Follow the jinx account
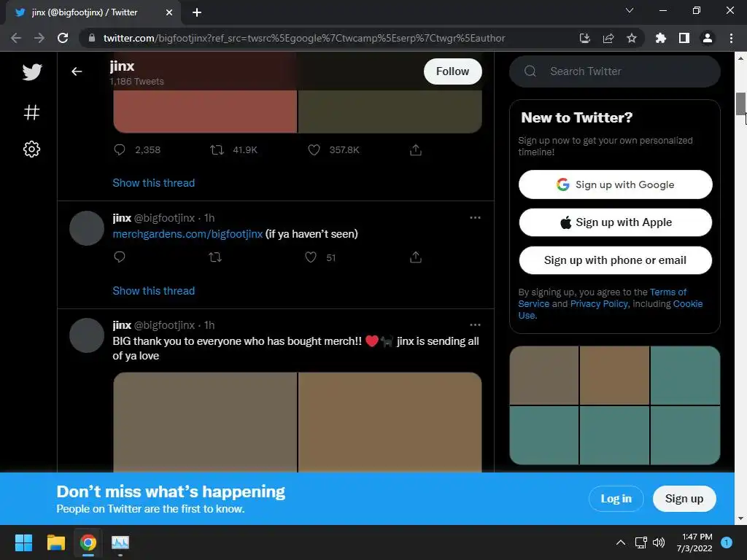Image resolution: width=747 pixels, height=560 pixels. (452, 71)
